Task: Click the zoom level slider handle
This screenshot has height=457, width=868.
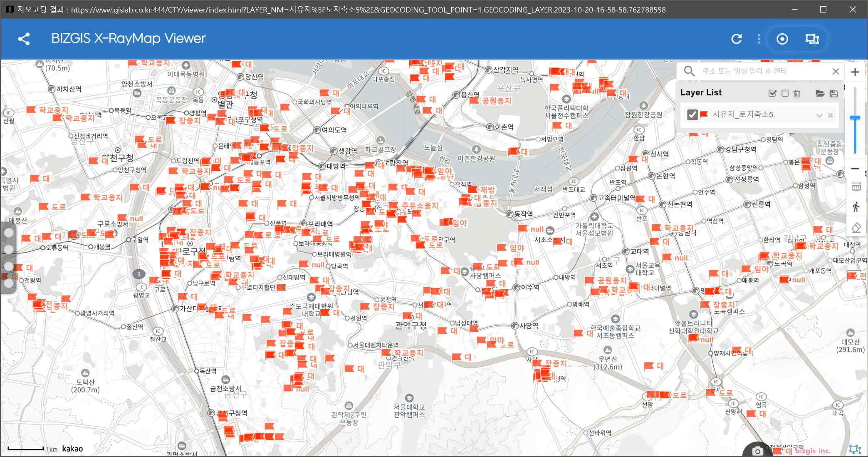Action: point(855,119)
